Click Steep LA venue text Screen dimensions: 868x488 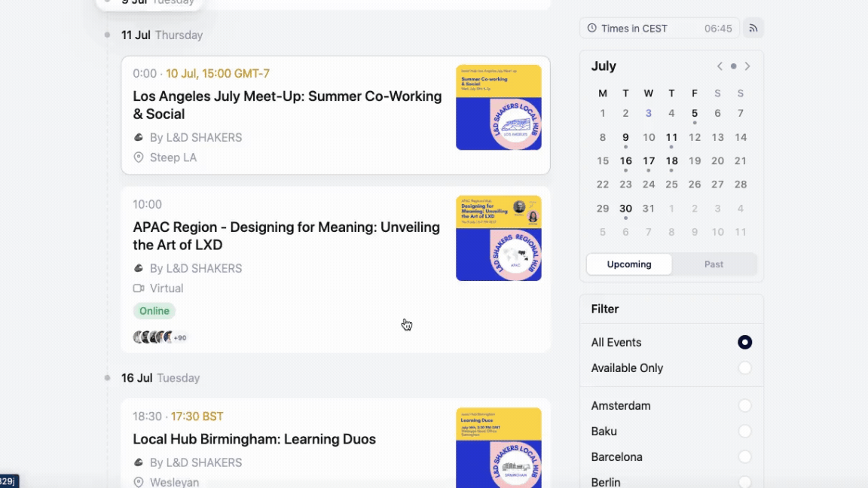point(173,157)
